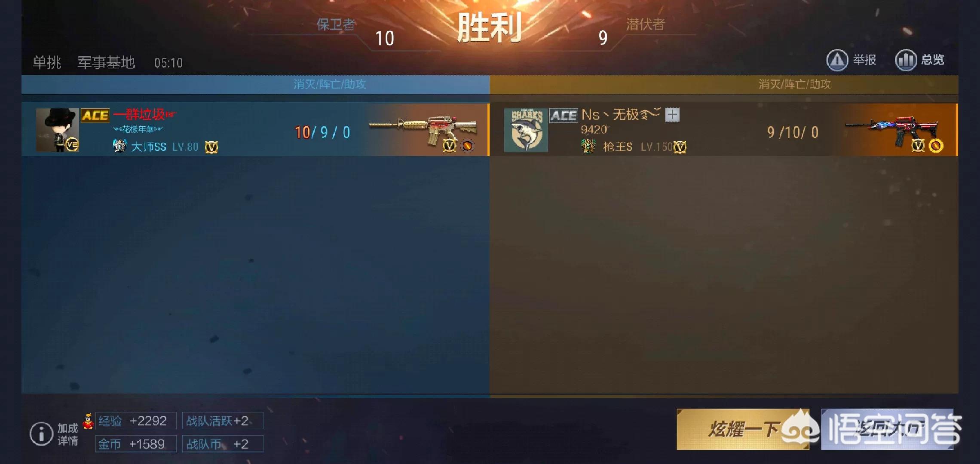The image size is (980, 464).
Task: Click the 返回大厅 button
Action: click(887, 429)
